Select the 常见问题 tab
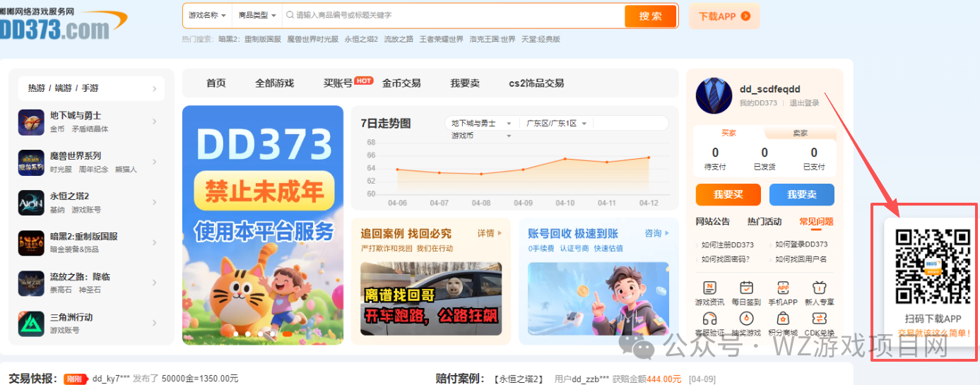The width and height of the screenshot is (980, 385). (816, 221)
